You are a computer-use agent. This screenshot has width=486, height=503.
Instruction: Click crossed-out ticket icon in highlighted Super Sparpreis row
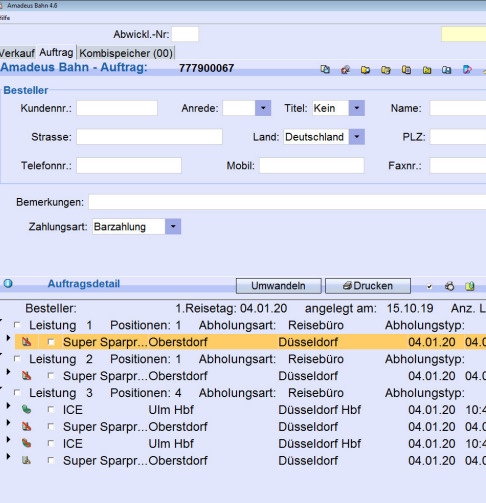[x=27, y=342]
